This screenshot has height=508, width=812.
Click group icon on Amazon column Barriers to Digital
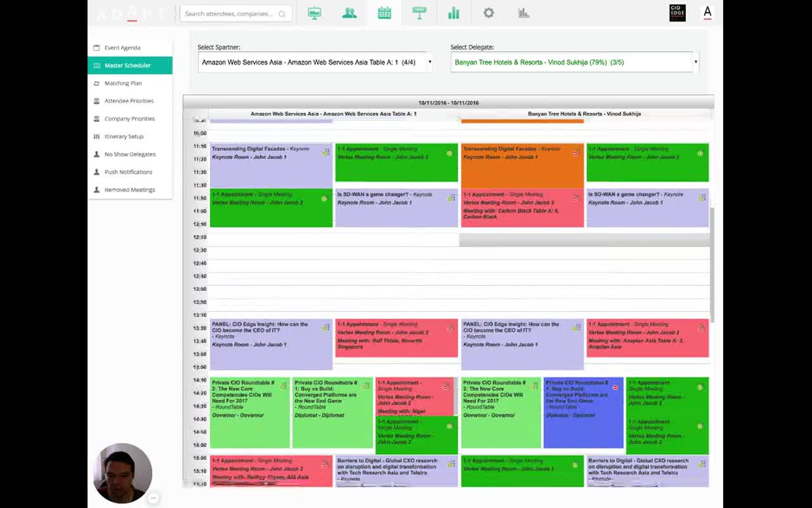451,464
